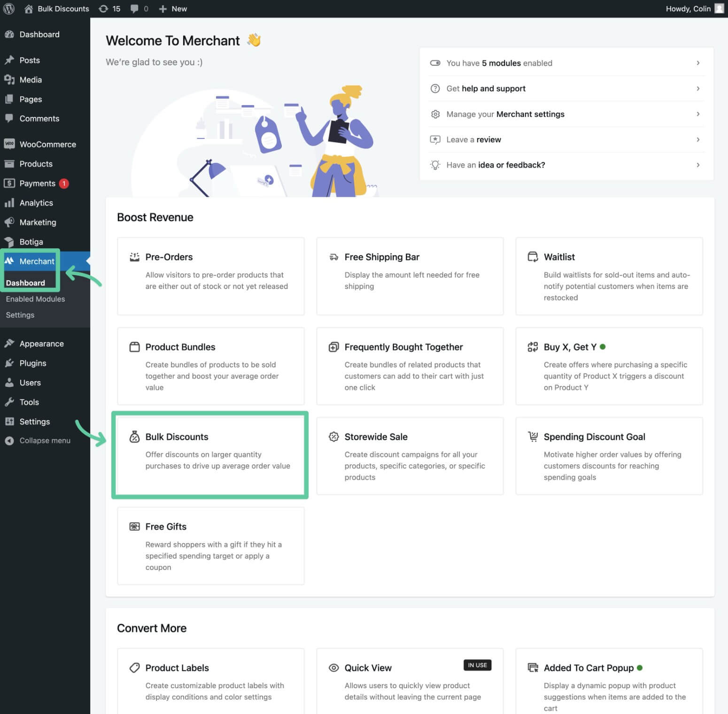Screen dimensions: 728x714
Task: Open the Quick View module card
Action: pyautogui.click(x=410, y=682)
